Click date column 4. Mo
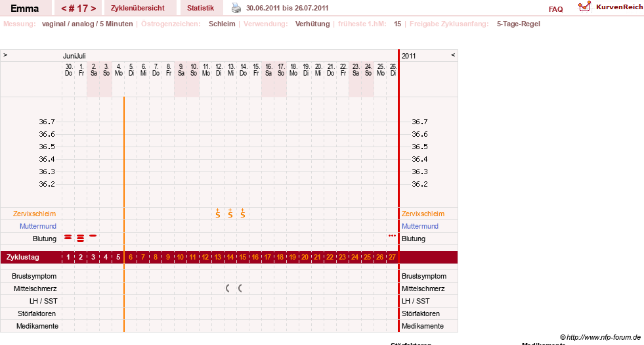 pos(118,70)
